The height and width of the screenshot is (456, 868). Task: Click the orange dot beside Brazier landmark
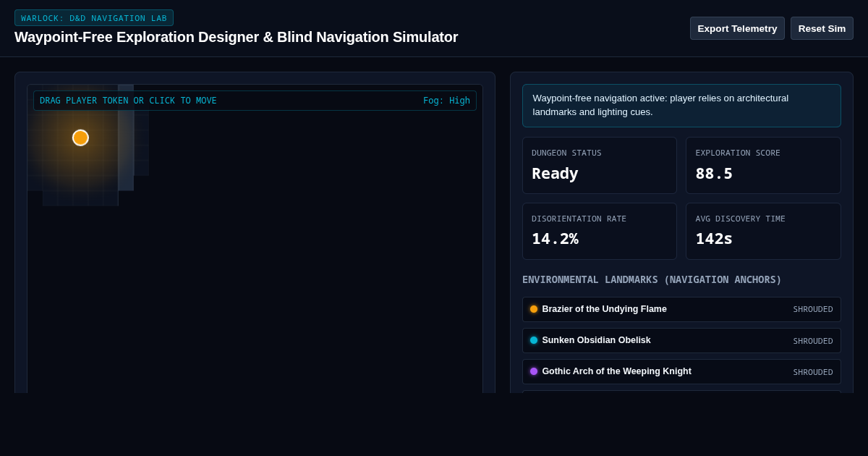(x=534, y=309)
